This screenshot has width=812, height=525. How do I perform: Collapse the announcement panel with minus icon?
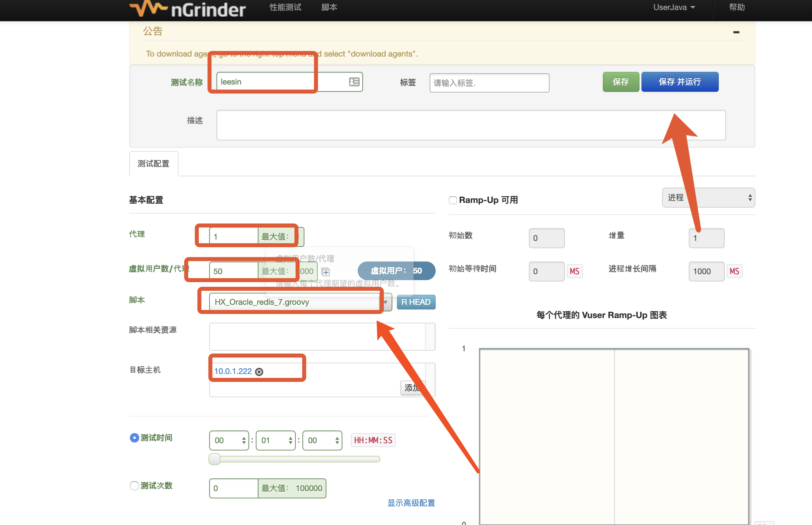[736, 32]
